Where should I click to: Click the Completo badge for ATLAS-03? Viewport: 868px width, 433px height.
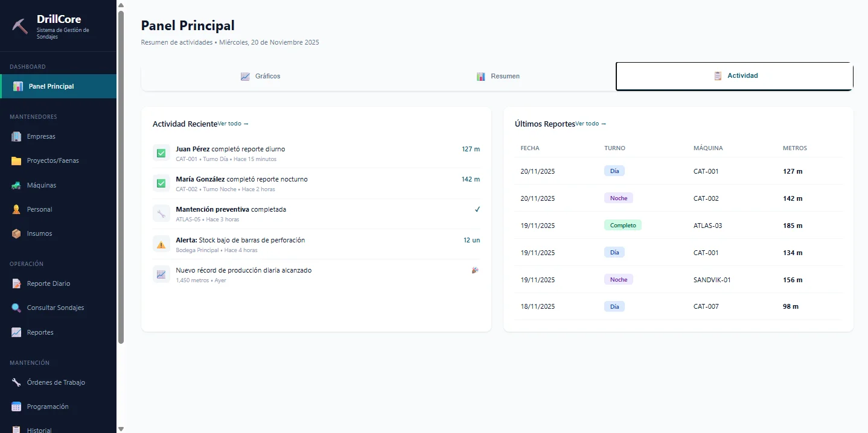pos(622,225)
